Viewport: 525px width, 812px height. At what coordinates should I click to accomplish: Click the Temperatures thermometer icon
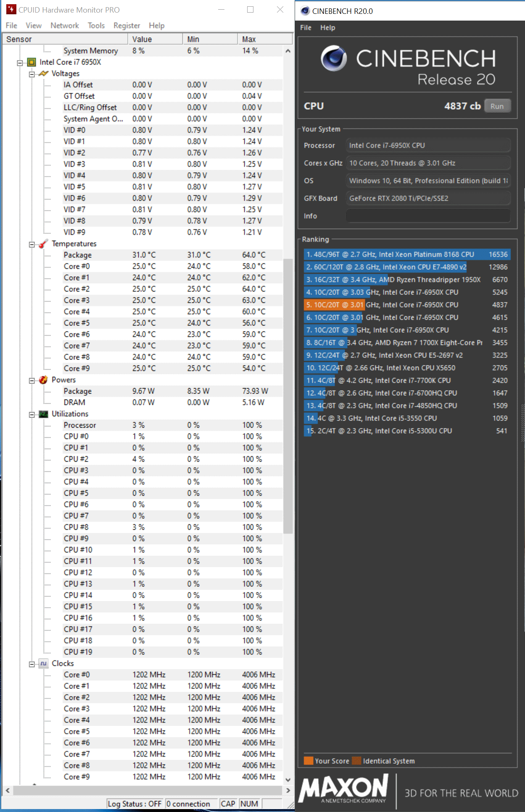(x=43, y=244)
